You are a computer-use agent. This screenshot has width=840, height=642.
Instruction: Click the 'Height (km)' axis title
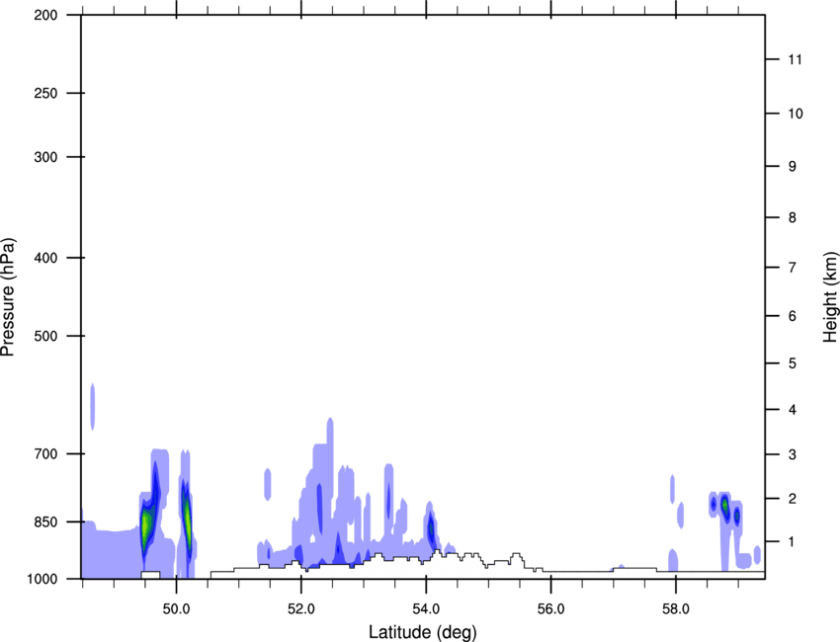tap(830, 297)
